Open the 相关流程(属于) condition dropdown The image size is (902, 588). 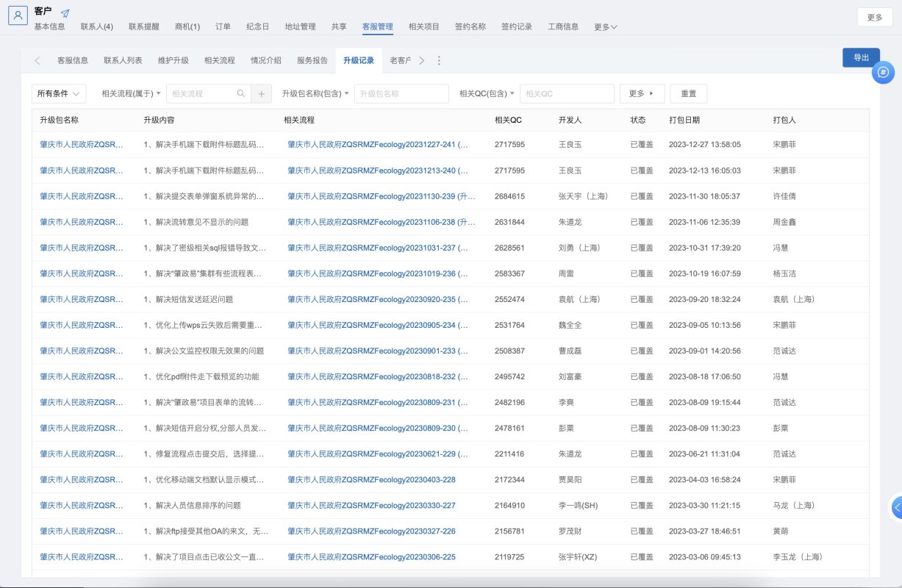point(132,94)
